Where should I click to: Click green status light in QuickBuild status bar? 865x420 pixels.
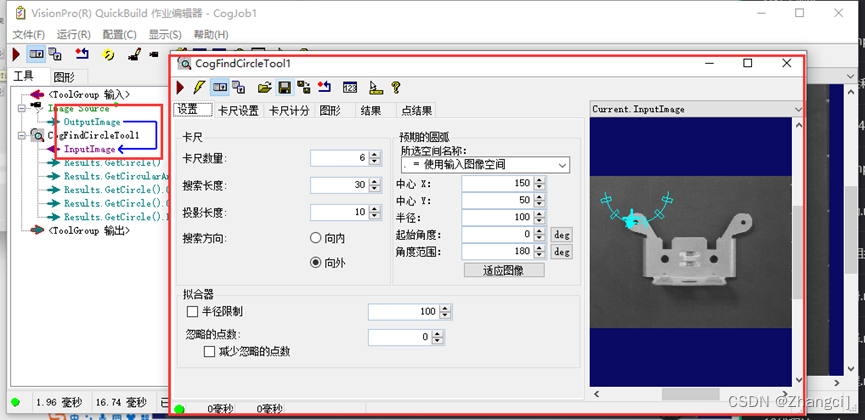point(15,402)
